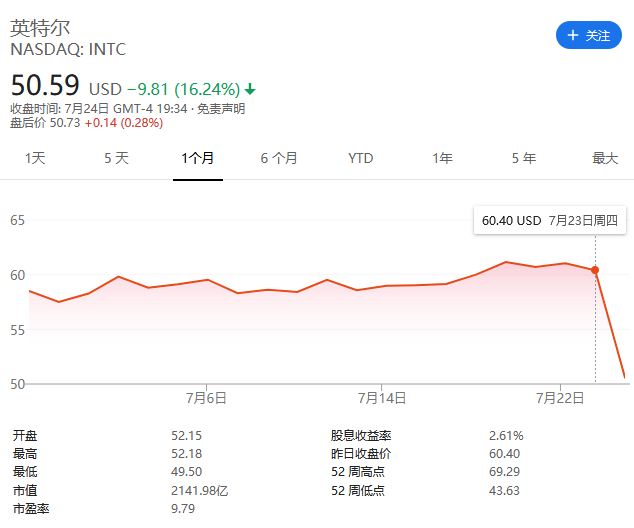
Task: Click the +0.14 (0.28%) after-hours change
Action: tap(124, 122)
